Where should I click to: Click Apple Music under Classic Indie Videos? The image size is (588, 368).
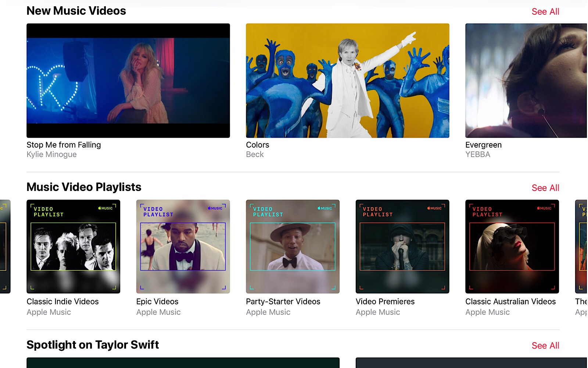49,312
